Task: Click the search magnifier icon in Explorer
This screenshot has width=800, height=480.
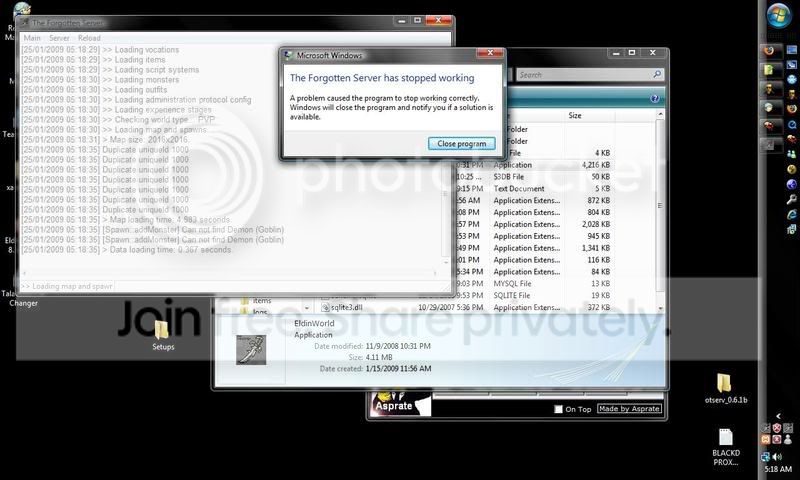Action: [657, 74]
